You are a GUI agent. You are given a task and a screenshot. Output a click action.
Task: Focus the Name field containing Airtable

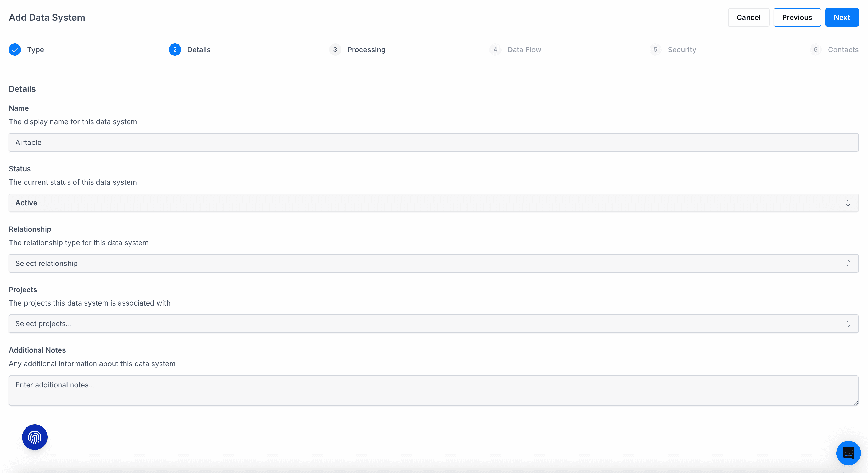(x=433, y=142)
